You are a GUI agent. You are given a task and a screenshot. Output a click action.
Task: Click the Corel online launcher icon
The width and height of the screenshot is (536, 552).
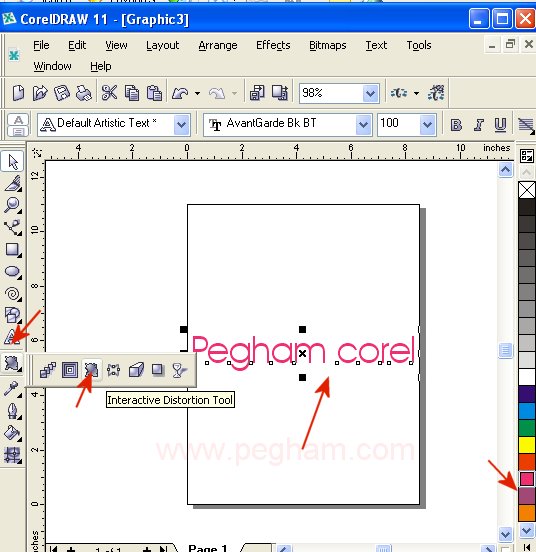tap(436, 93)
